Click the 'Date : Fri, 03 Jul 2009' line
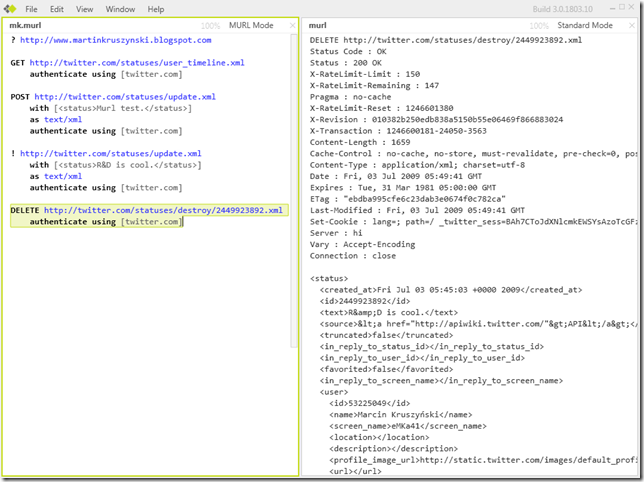644x482 pixels. click(x=396, y=176)
